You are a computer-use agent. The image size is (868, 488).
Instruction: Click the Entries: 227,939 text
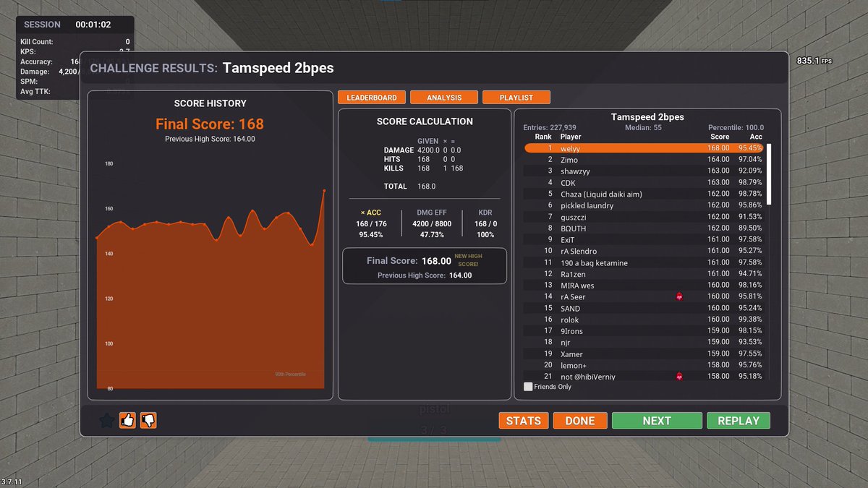coord(550,128)
